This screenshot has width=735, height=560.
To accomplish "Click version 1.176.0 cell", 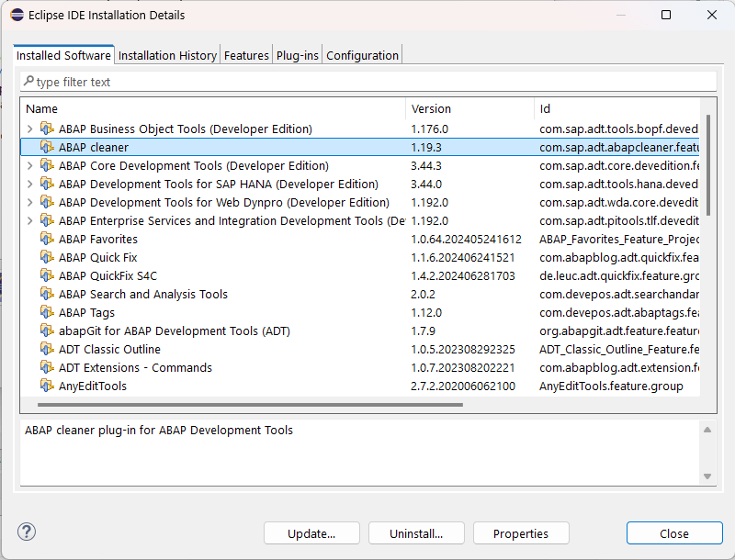I will pos(429,129).
